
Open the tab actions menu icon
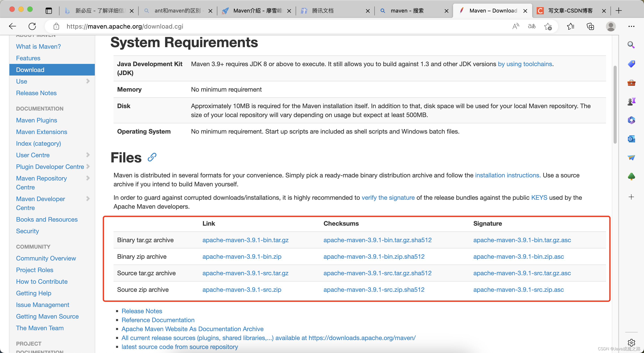(49, 11)
